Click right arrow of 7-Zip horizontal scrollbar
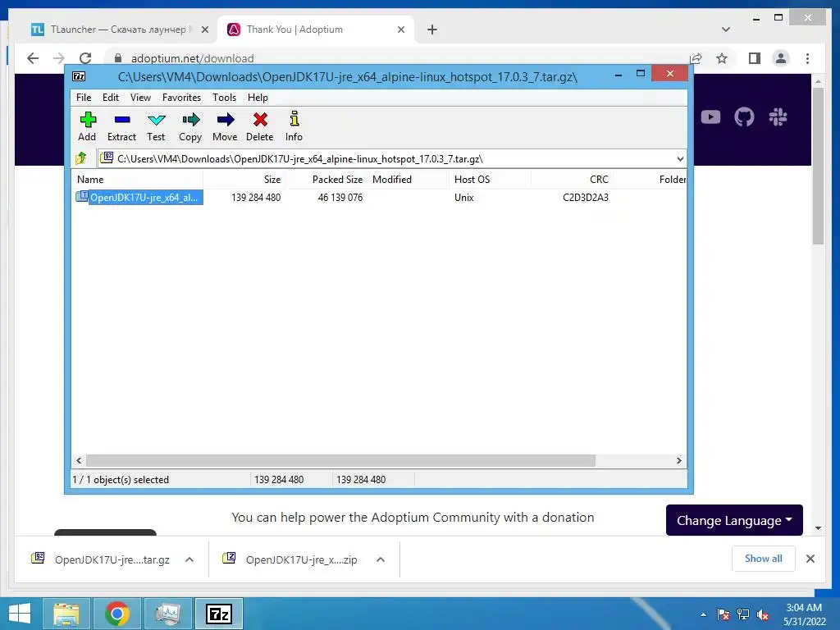Screen dimensions: 840x630 678,461
